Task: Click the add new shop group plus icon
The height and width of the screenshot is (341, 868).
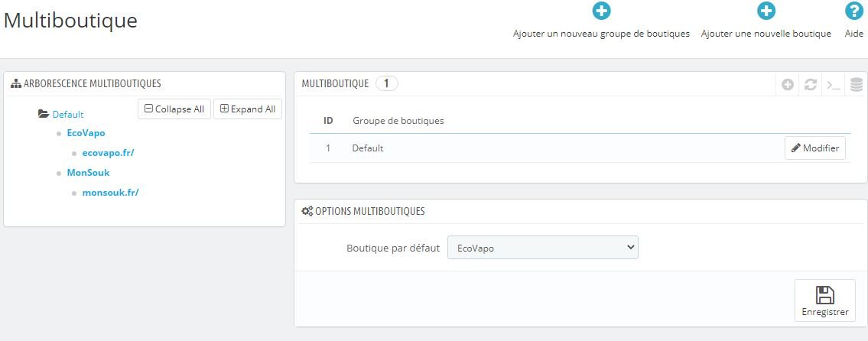Action: click(x=601, y=11)
